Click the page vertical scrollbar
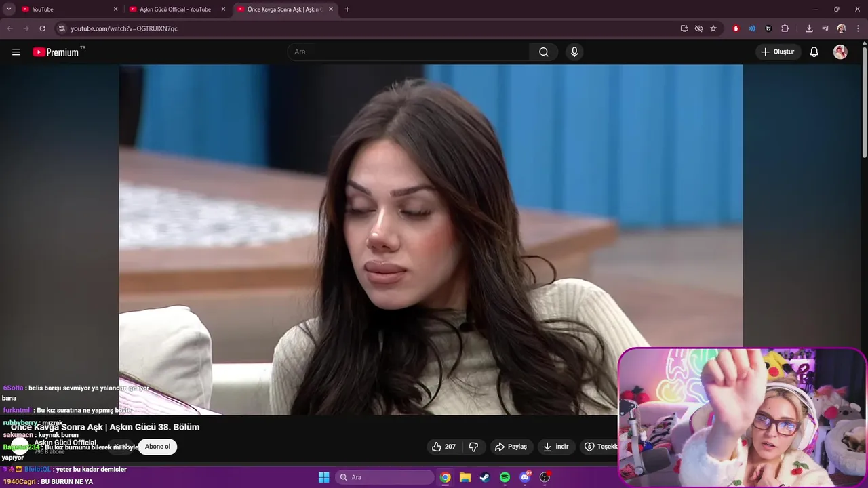 864,101
